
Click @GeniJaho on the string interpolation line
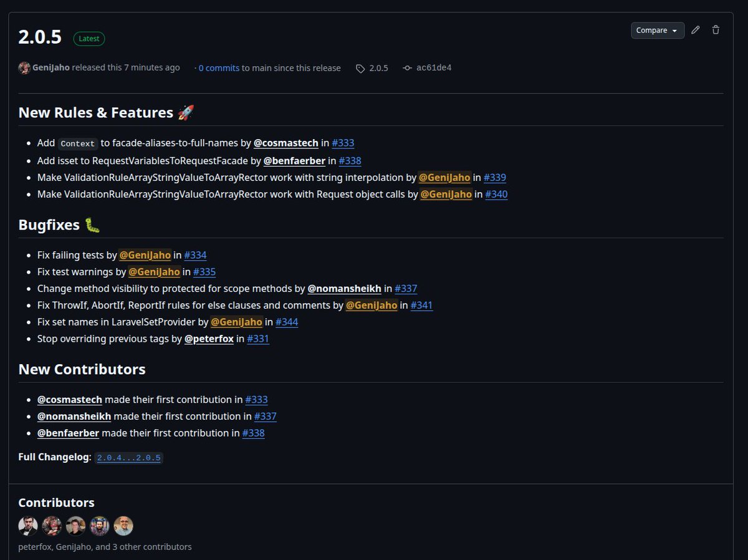[x=444, y=177]
